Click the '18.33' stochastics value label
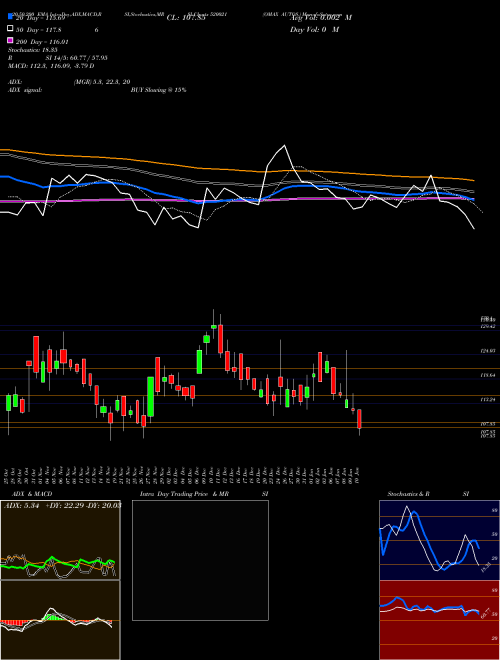The image size is (500, 660). (x=485, y=569)
